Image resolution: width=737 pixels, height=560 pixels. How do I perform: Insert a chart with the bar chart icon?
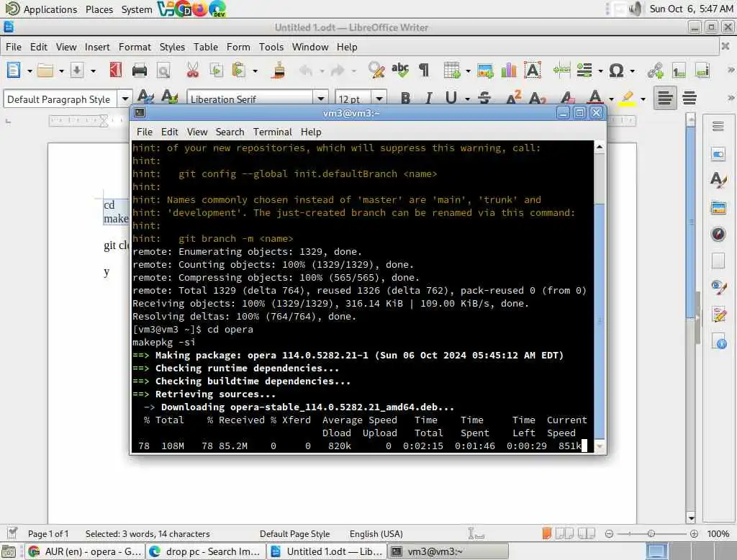(509, 71)
